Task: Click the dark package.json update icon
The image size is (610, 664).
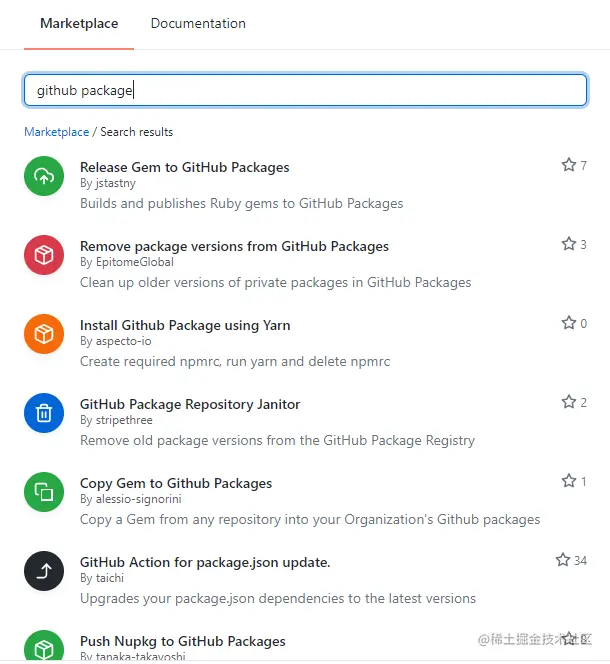Action: [x=44, y=571]
